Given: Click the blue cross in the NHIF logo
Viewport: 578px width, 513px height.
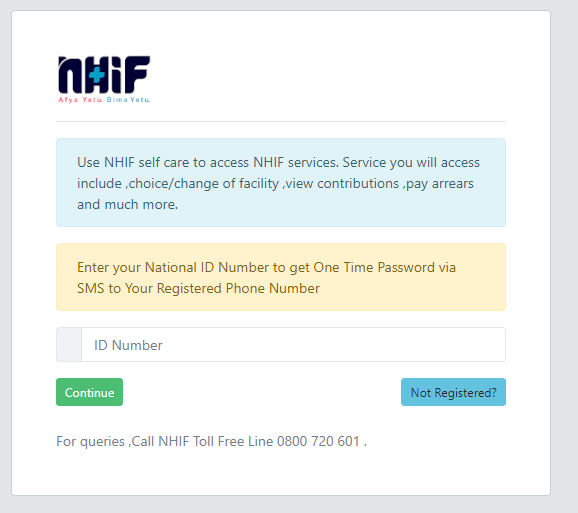Looking at the screenshot, I should click(x=97, y=75).
